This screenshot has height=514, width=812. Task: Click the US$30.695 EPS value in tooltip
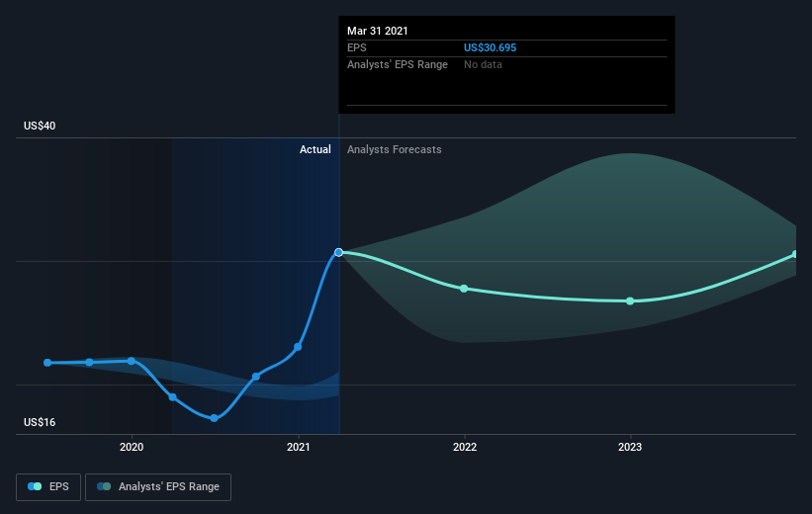pyautogui.click(x=490, y=47)
